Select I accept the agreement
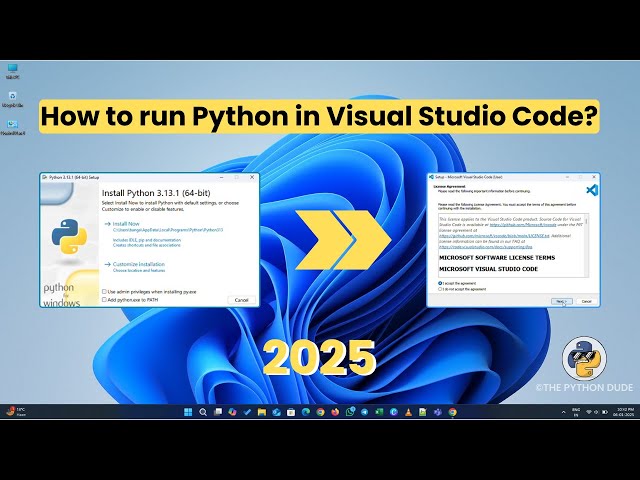The width and height of the screenshot is (640, 480). (440, 283)
